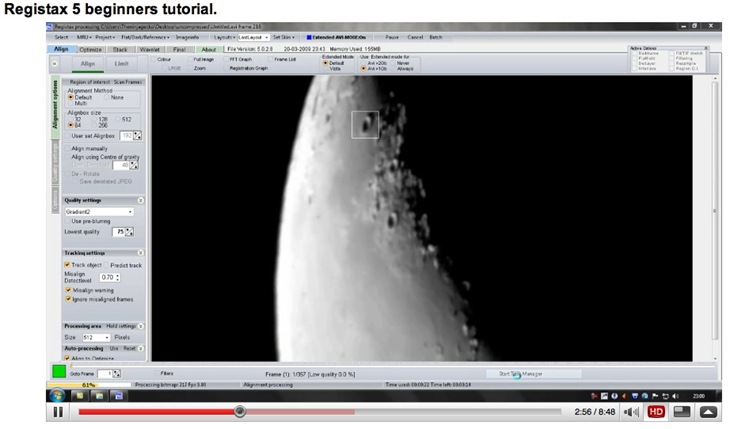This screenshot has width=730, height=429.
Task: Open the Flat/Dark/Reference menu
Action: (x=145, y=37)
